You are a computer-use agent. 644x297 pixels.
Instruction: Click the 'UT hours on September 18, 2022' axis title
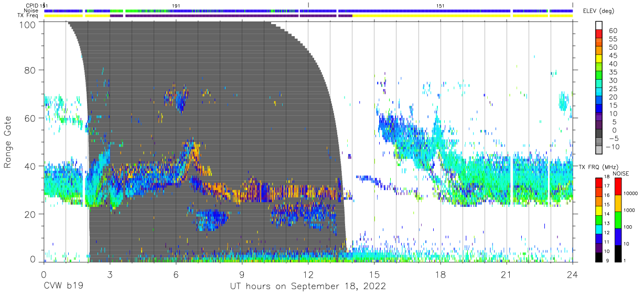click(x=308, y=287)
